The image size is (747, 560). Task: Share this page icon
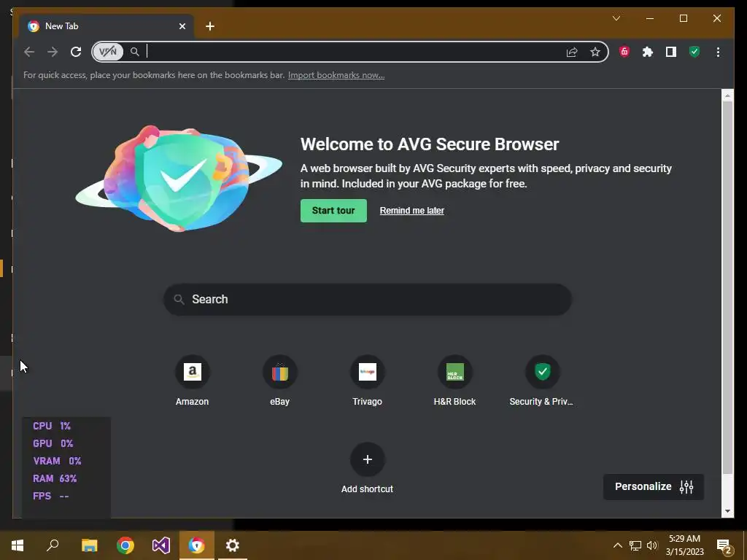(572, 52)
